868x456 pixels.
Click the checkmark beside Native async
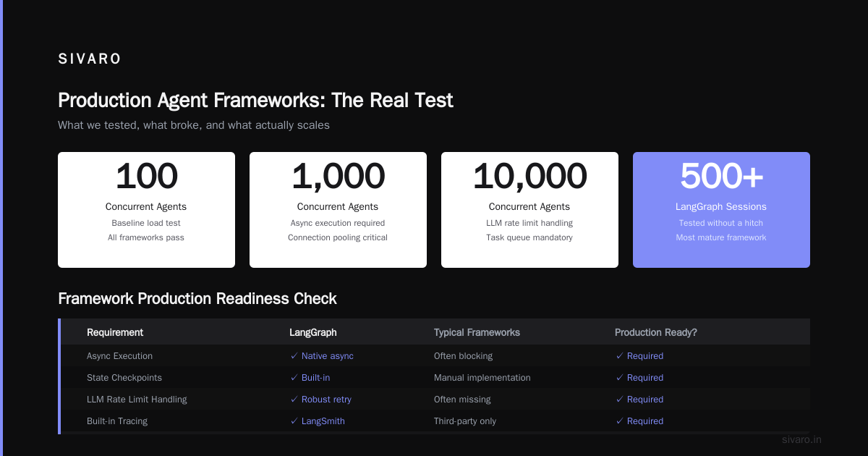pos(294,356)
